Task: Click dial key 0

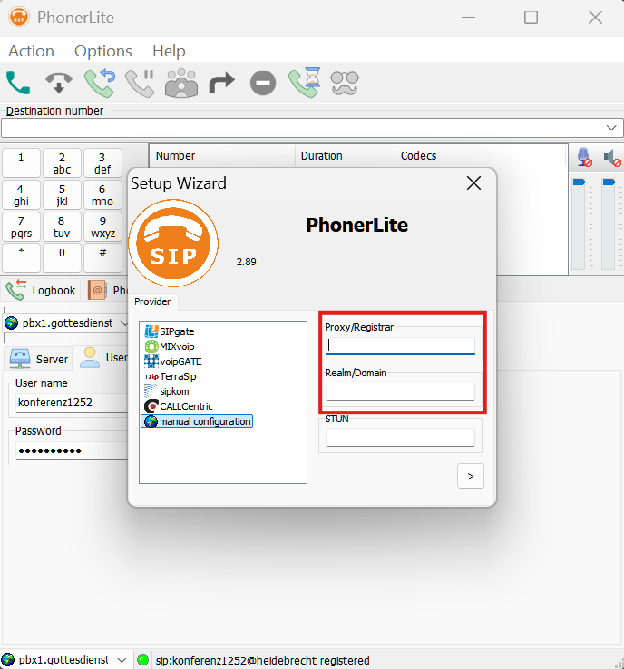Action: coord(62,258)
